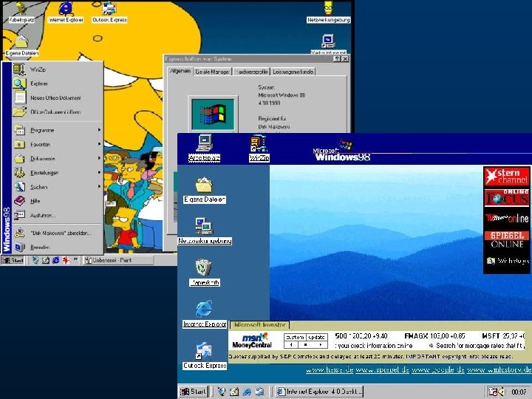Click the ticker back arrow control
This screenshot has width=532, height=399.
291,345
